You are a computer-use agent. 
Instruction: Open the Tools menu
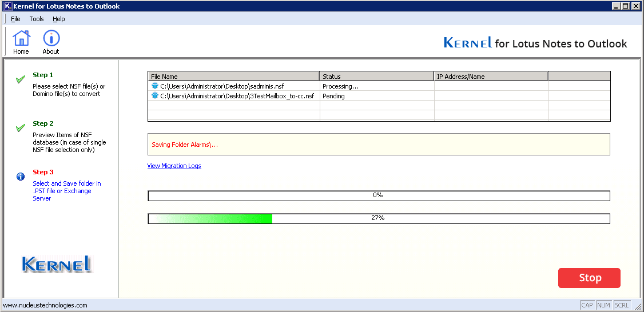[37, 19]
